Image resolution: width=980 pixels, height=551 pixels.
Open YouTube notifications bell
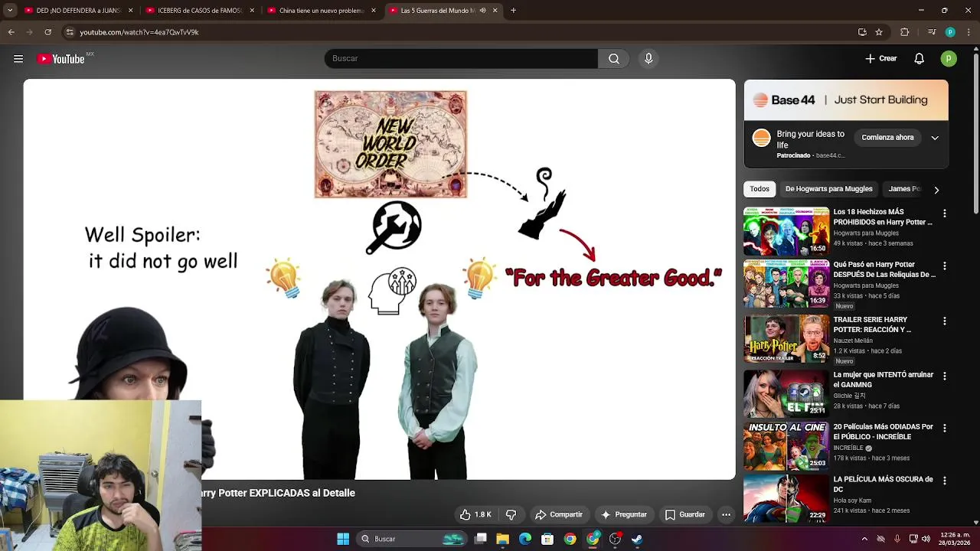[x=920, y=59]
